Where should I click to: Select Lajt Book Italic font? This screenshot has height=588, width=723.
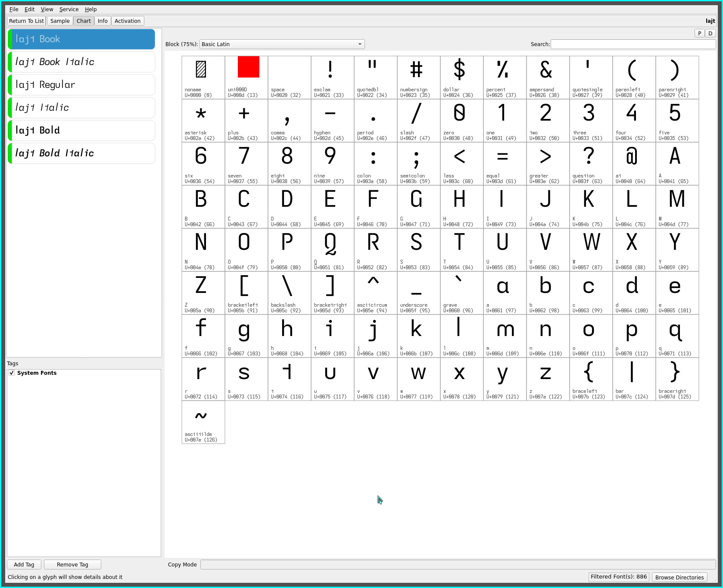[81, 62]
